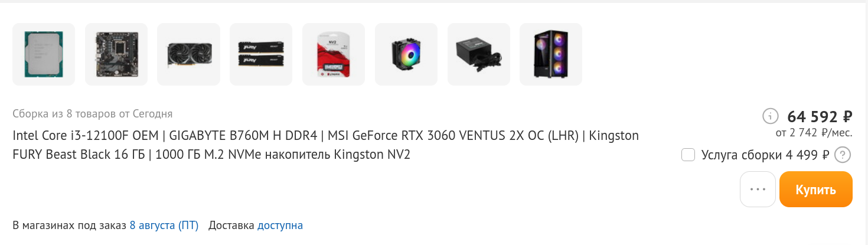
Task: Open the question mark help for assembly service
Action: (843, 155)
